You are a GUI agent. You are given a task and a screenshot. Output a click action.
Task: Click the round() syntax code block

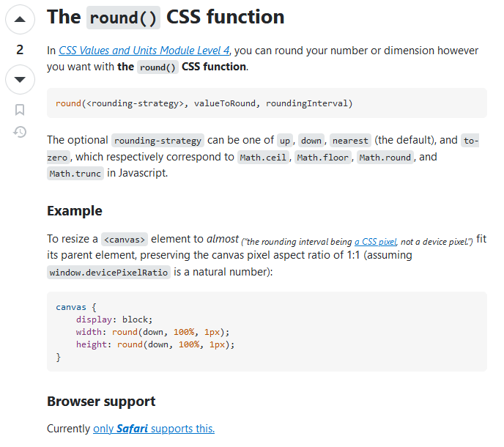[x=267, y=103]
